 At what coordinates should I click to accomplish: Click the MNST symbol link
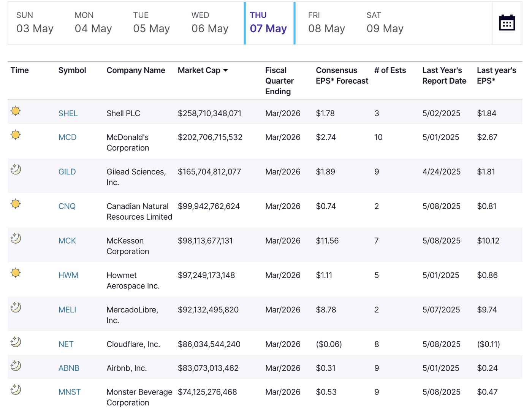pyautogui.click(x=70, y=392)
